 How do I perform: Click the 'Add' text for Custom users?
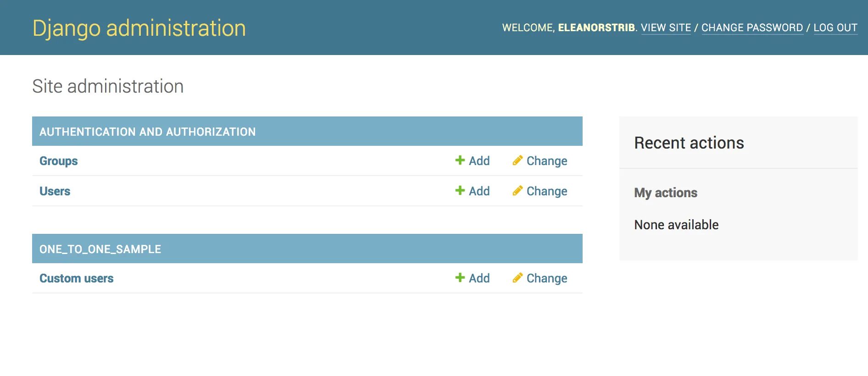click(479, 278)
